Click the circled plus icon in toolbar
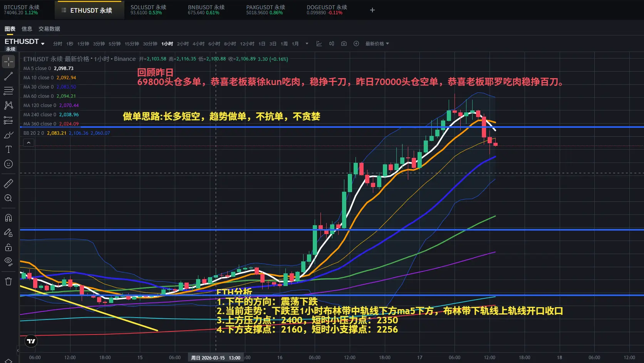The image size is (644, 363). pyautogui.click(x=356, y=43)
